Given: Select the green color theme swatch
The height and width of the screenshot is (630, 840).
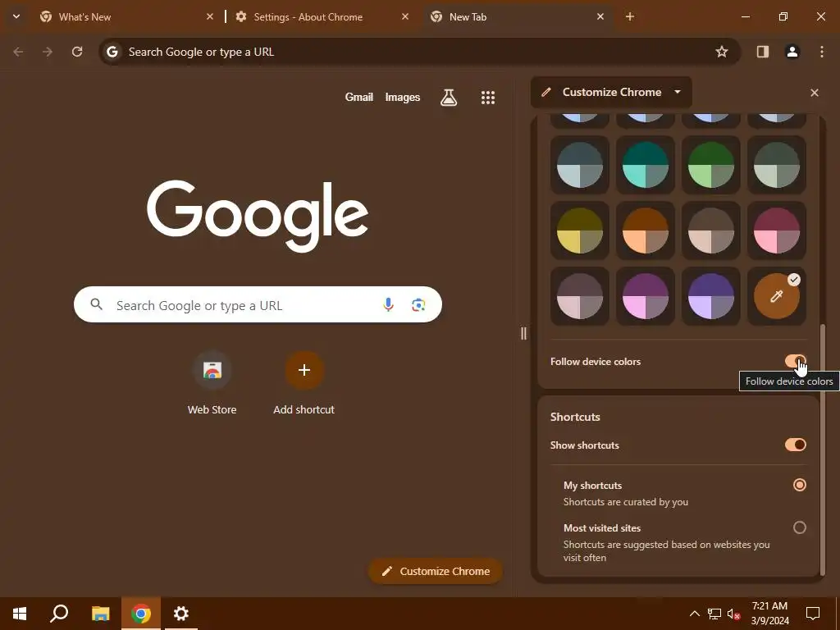Looking at the screenshot, I should coord(711,164).
